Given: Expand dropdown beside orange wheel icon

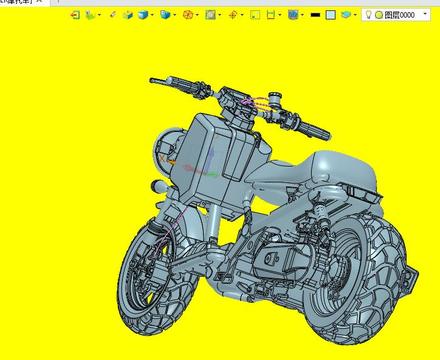Looking at the screenshot, I should click(197, 15).
